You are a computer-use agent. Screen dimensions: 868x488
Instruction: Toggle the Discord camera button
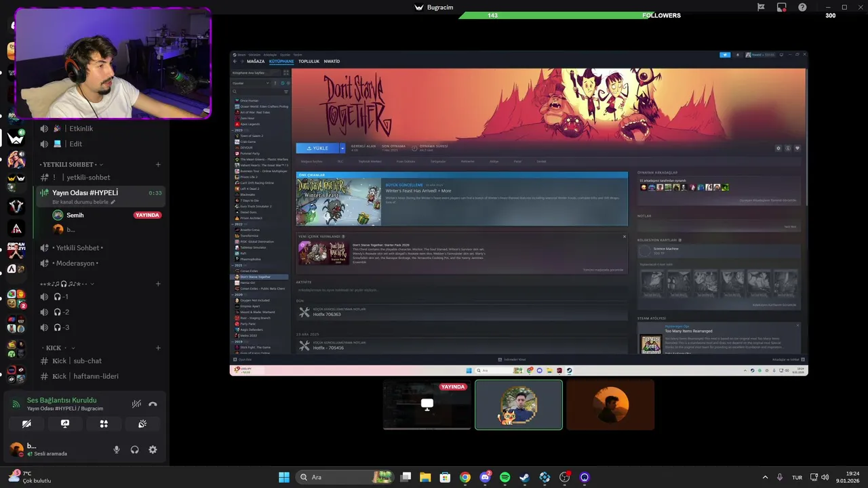pyautogui.click(x=26, y=424)
